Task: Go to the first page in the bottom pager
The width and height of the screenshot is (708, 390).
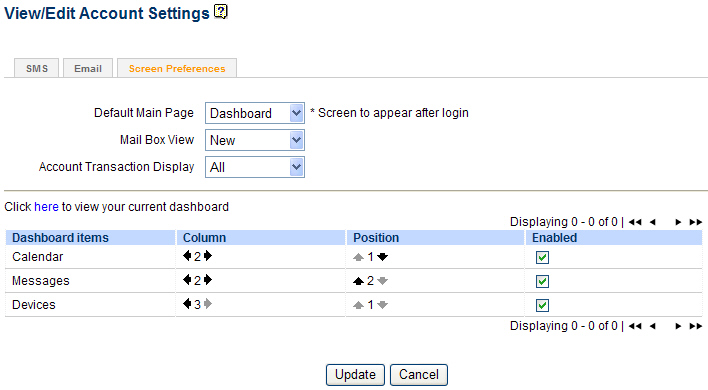Action: [635, 326]
